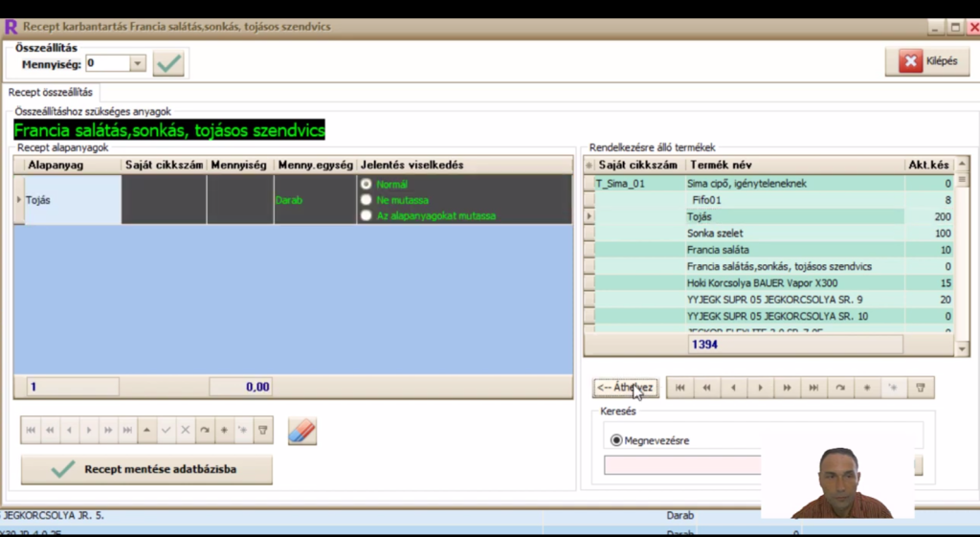
Task: Click next record arrow in product navigator
Action: coord(760,388)
